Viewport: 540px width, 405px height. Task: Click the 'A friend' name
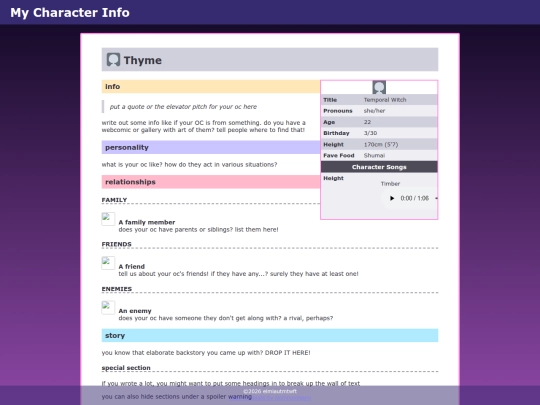(x=132, y=267)
